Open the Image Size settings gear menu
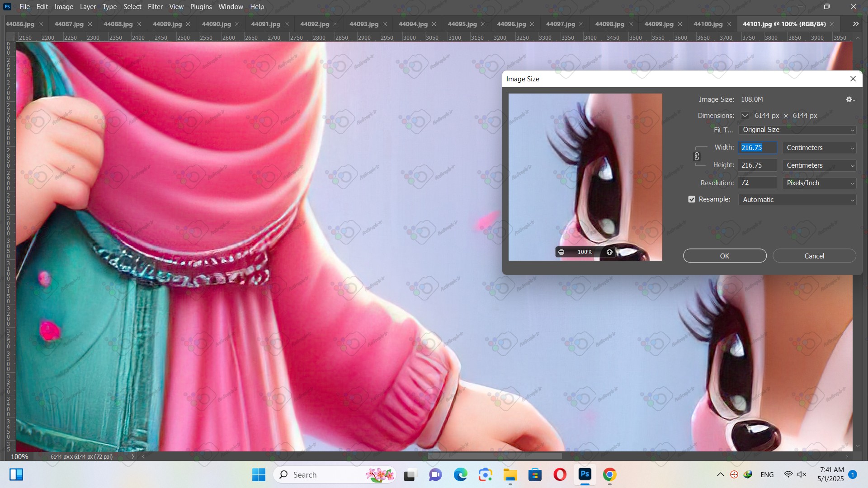Screen dimensions: 868x488 (x=850, y=99)
